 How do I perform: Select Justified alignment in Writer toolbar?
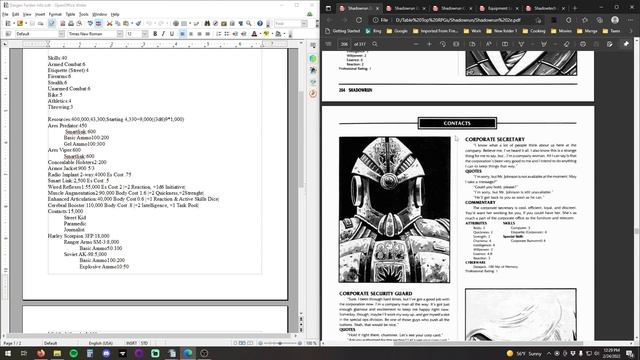pyautogui.click(x=207, y=34)
